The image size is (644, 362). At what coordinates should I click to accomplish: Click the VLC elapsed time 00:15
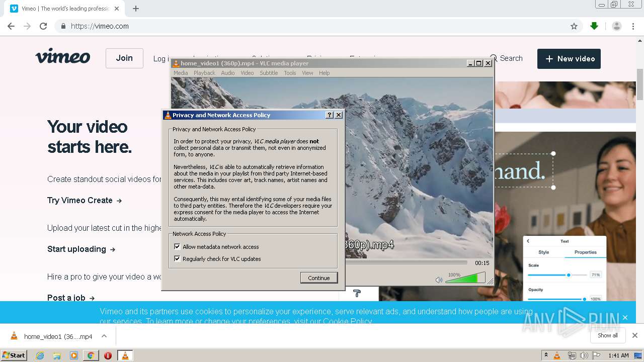(x=482, y=263)
